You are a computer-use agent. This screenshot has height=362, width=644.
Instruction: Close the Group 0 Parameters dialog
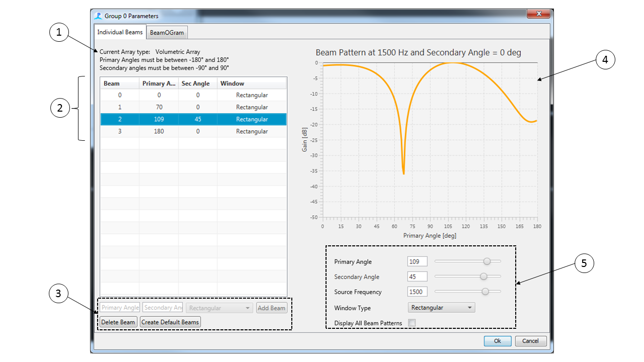tap(539, 14)
